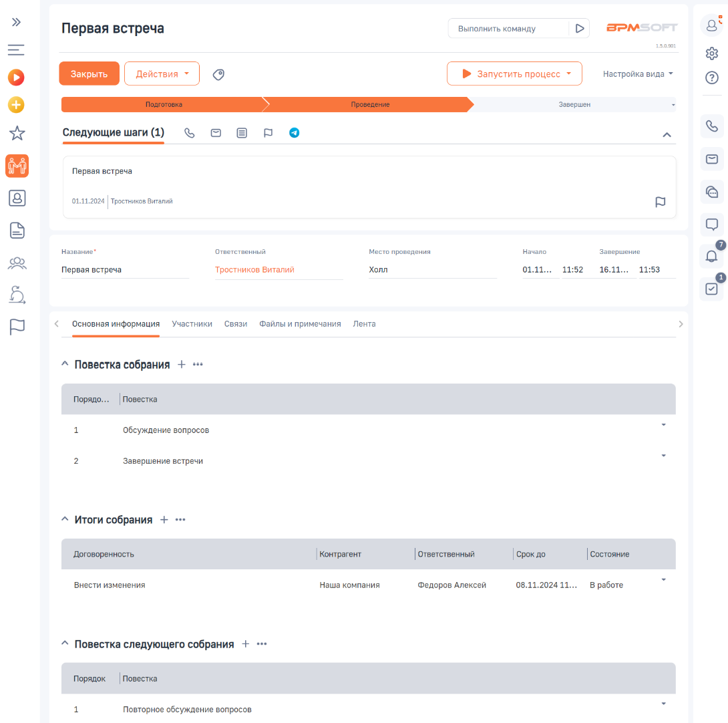Open the Действия dropdown

click(x=162, y=74)
